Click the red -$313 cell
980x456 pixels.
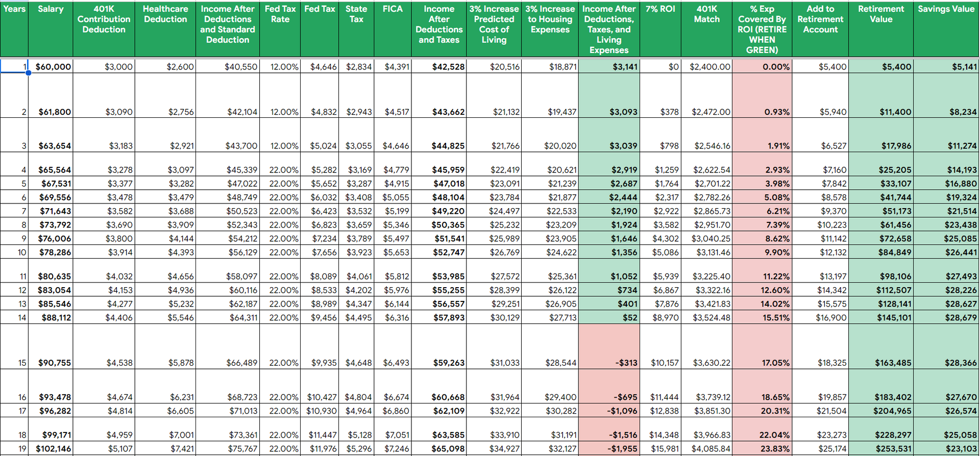pyautogui.click(x=609, y=347)
